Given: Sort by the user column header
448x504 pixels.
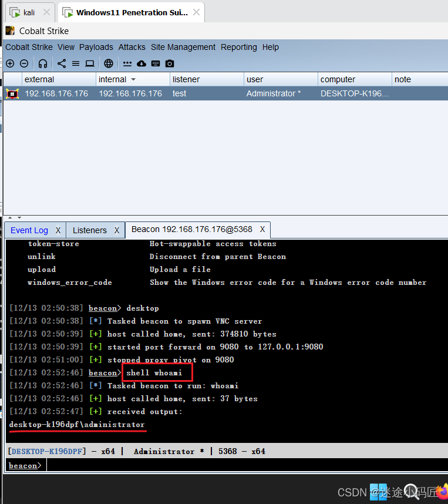Looking at the screenshot, I should pyautogui.click(x=281, y=79).
